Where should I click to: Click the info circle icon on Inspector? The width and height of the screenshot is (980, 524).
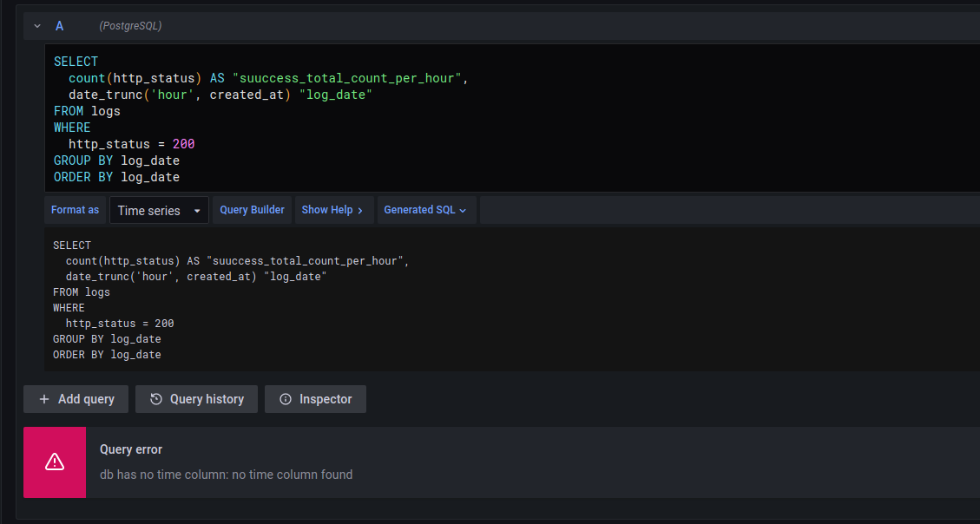click(x=285, y=399)
